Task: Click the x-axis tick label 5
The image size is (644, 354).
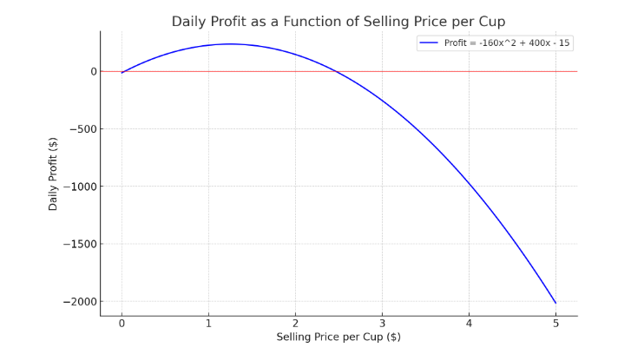Action: click(x=555, y=323)
